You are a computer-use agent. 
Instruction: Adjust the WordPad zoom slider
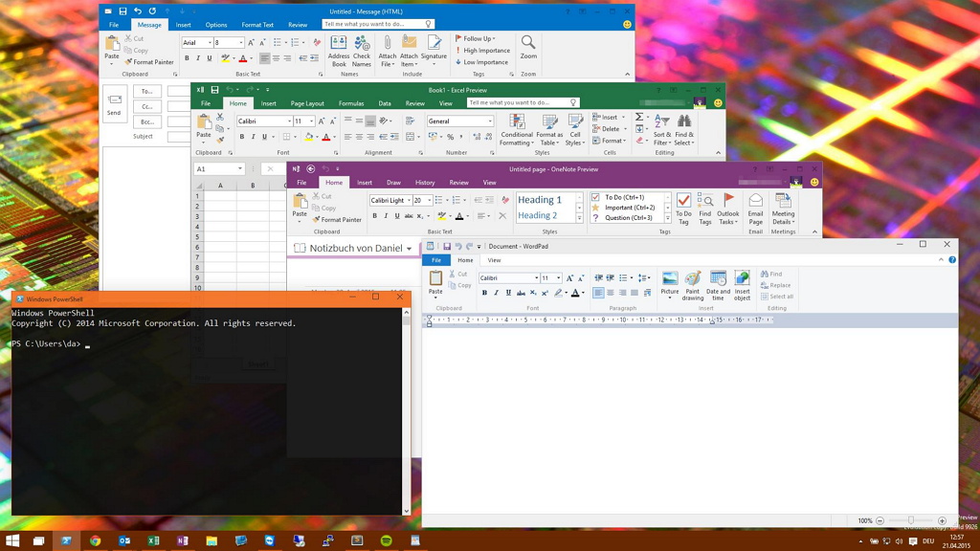pos(911,520)
